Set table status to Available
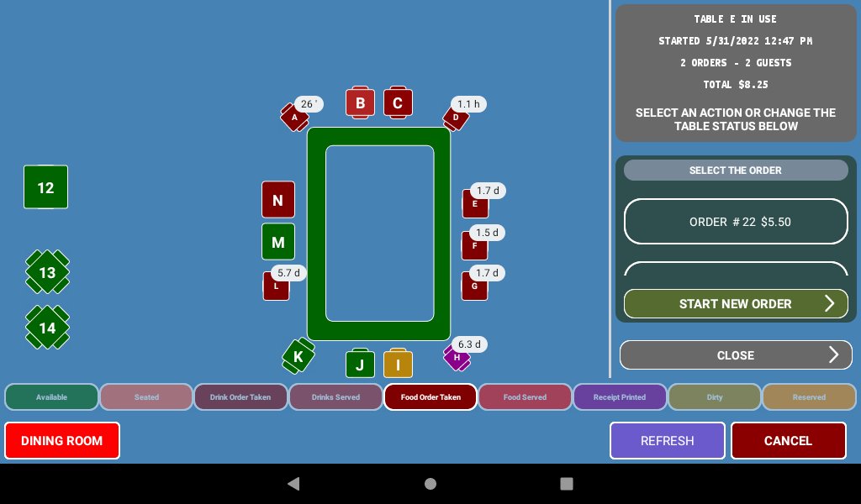861x504 pixels. coord(51,397)
